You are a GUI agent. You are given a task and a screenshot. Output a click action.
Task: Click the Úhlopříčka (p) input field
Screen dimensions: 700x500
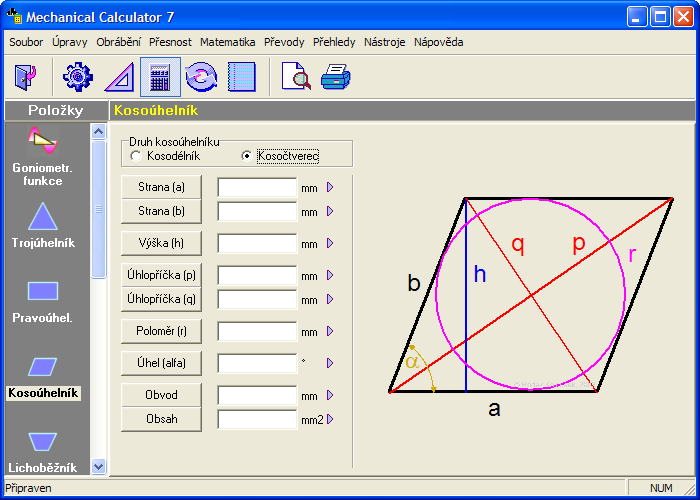click(258, 275)
